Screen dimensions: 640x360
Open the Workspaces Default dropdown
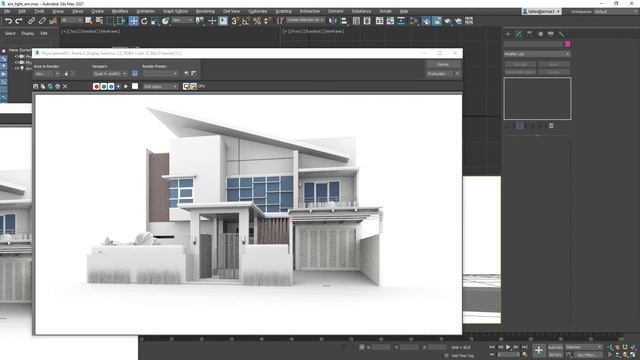pos(616,11)
